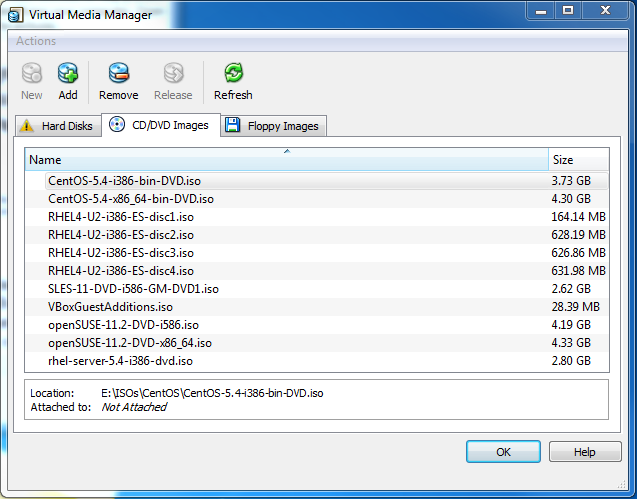Click the 2.62 GB size cell
This screenshot has width=637, height=499.
(x=571, y=289)
